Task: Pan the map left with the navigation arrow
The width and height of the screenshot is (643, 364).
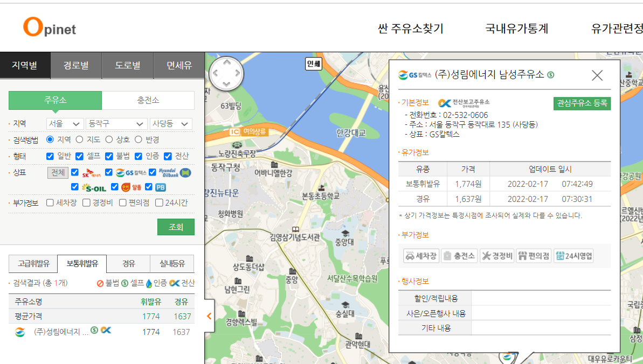Action: tap(215, 74)
